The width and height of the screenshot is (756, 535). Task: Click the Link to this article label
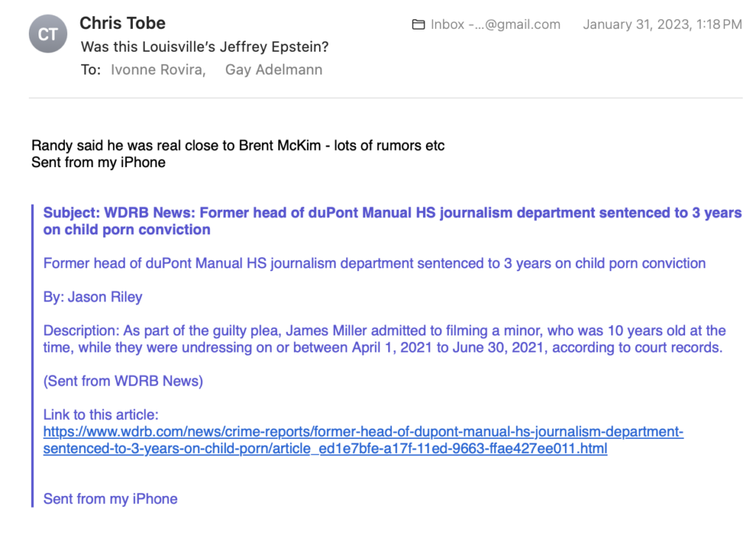[100, 415]
